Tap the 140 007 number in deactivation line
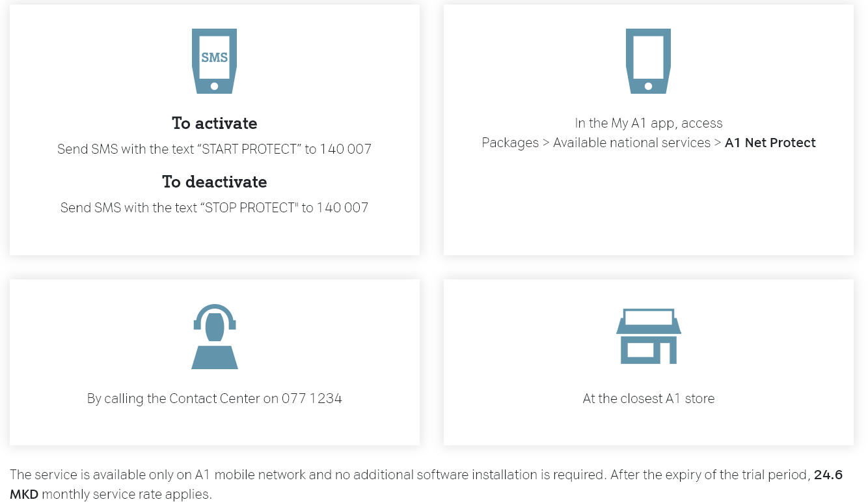The image size is (868, 502). pos(342,208)
